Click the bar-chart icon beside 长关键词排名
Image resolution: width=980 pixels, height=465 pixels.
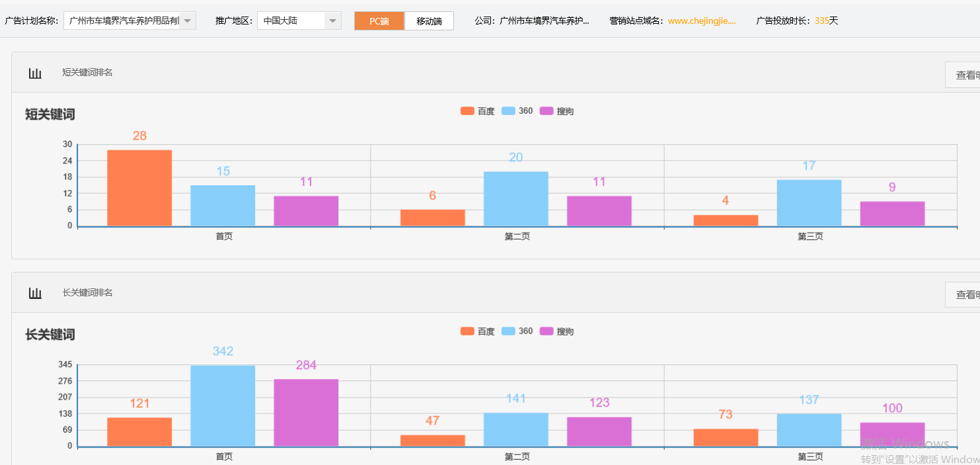tap(35, 293)
